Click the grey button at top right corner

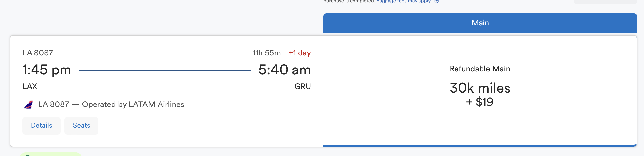(605, 2)
